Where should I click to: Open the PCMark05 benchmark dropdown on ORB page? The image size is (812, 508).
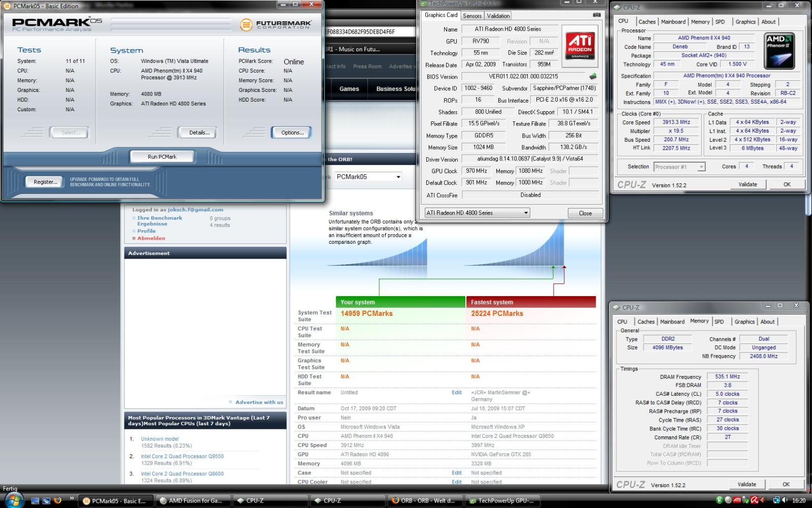[x=368, y=177]
